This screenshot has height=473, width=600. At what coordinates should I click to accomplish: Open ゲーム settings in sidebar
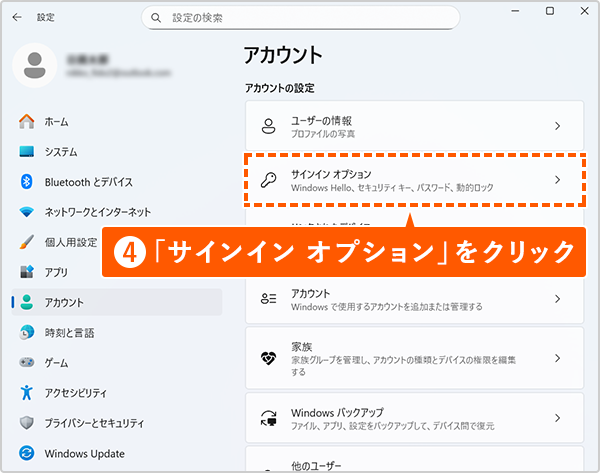click(56, 363)
